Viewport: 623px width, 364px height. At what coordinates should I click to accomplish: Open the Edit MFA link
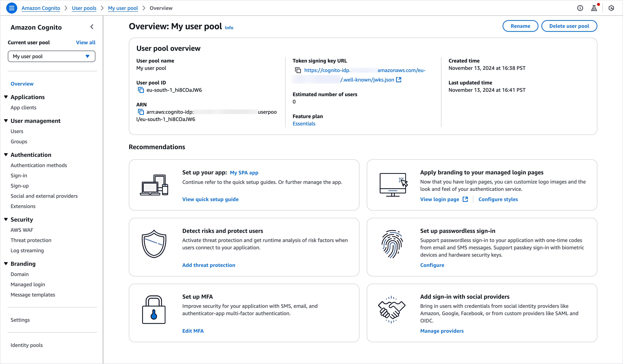pos(193,331)
